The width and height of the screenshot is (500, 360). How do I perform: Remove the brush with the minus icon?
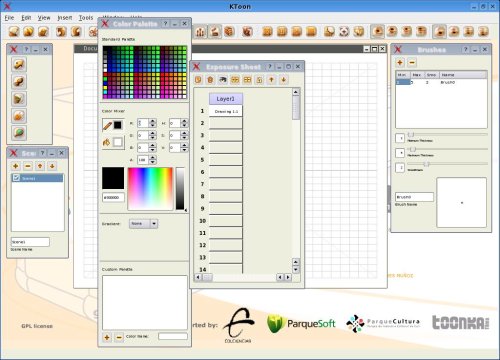[412, 62]
